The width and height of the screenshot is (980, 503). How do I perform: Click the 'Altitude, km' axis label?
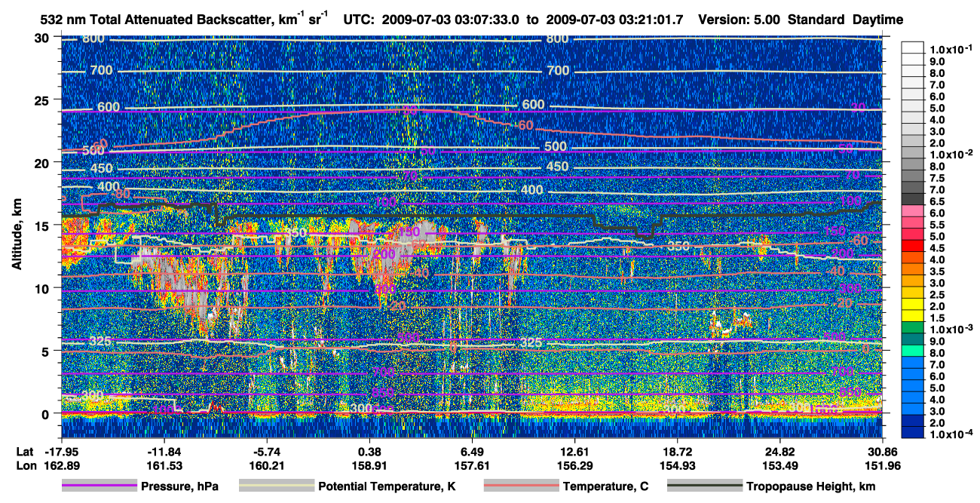[16, 236]
